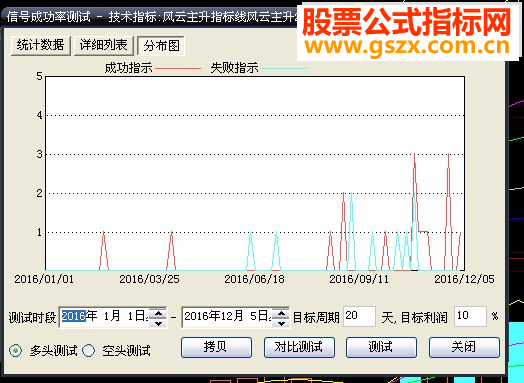Open the 详细列表 tab
The image size is (524, 383).
pyautogui.click(x=103, y=45)
